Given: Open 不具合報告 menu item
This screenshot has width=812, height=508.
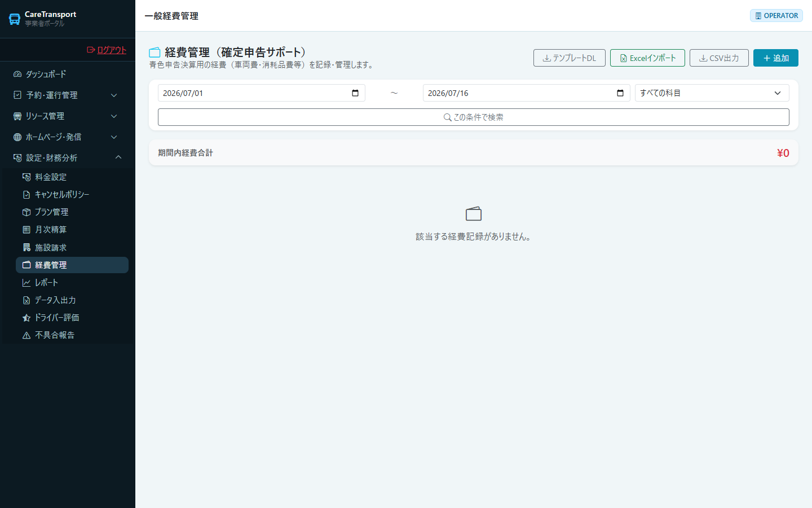Looking at the screenshot, I should [x=72, y=335].
